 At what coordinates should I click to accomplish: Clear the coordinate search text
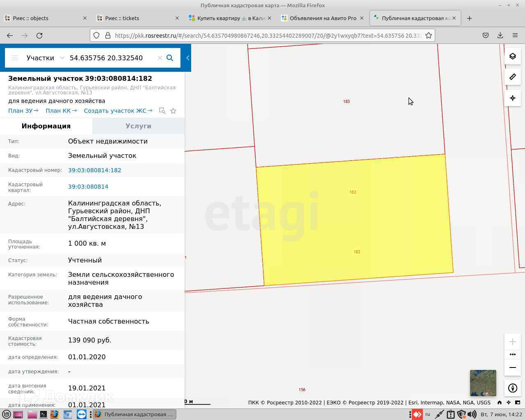(160, 58)
